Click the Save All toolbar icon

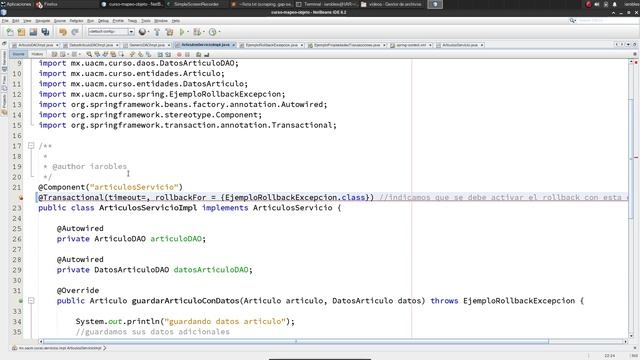45,32
